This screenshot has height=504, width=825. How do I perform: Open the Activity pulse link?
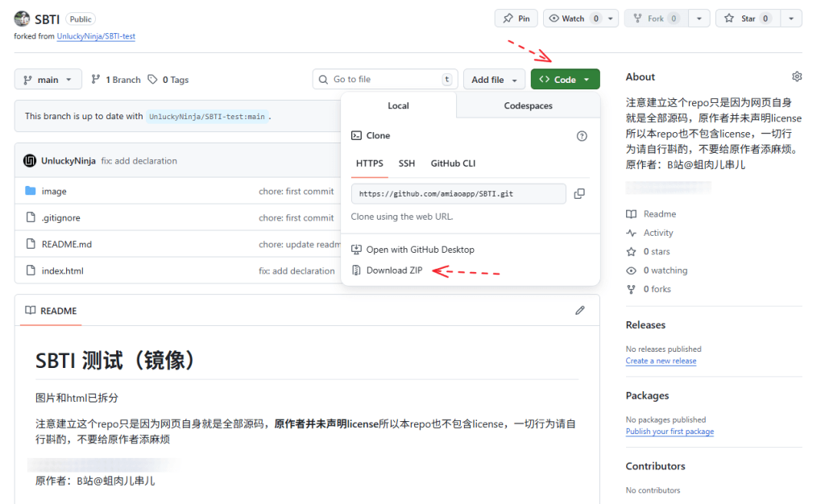coord(657,233)
